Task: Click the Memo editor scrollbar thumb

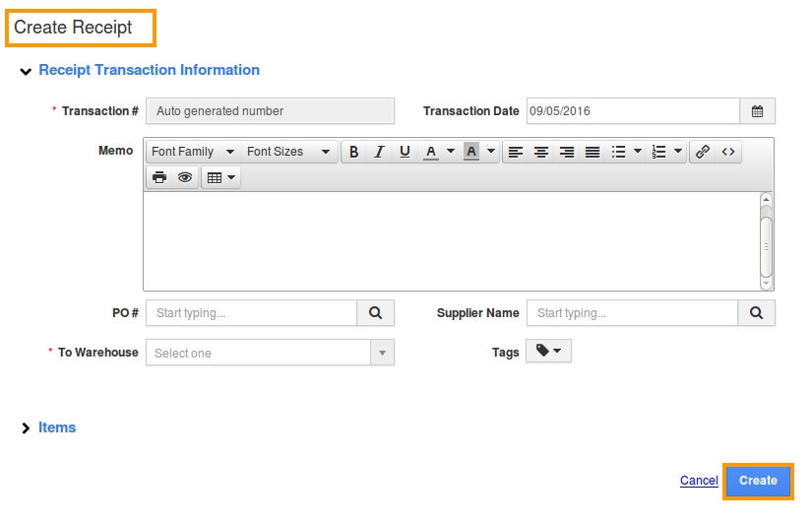Action: pos(766,247)
